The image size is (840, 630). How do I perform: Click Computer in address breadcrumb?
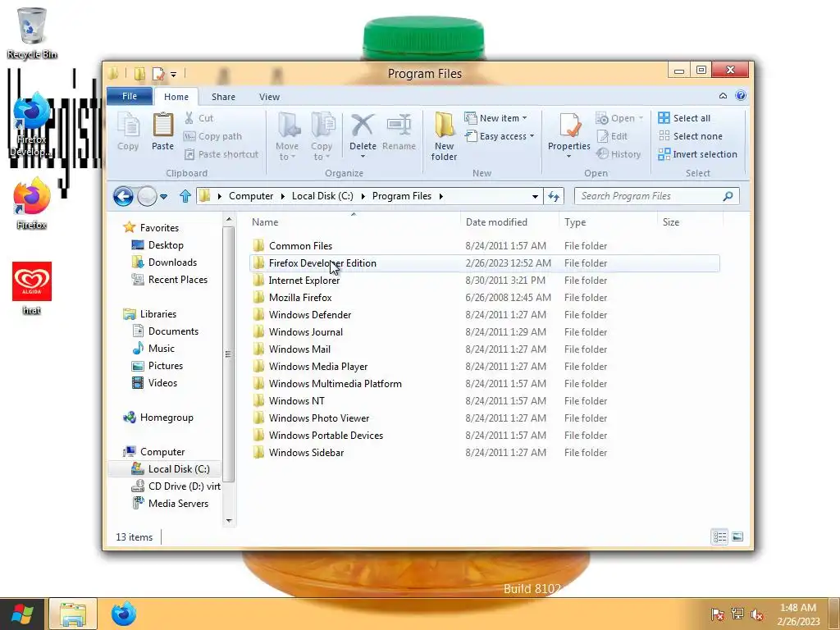pyautogui.click(x=251, y=196)
